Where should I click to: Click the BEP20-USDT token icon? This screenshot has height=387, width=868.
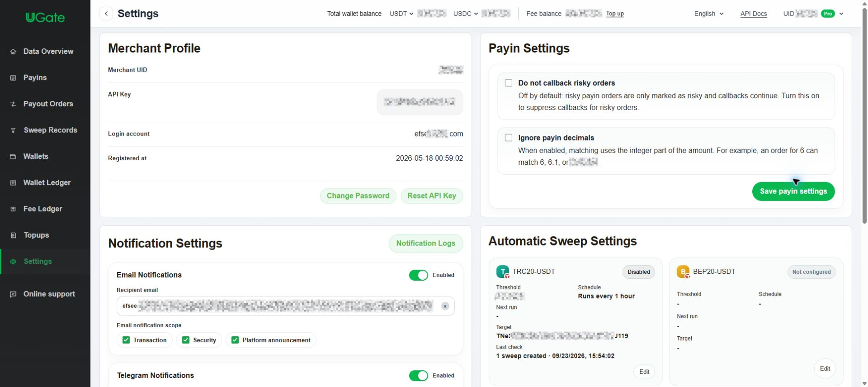click(x=683, y=272)
